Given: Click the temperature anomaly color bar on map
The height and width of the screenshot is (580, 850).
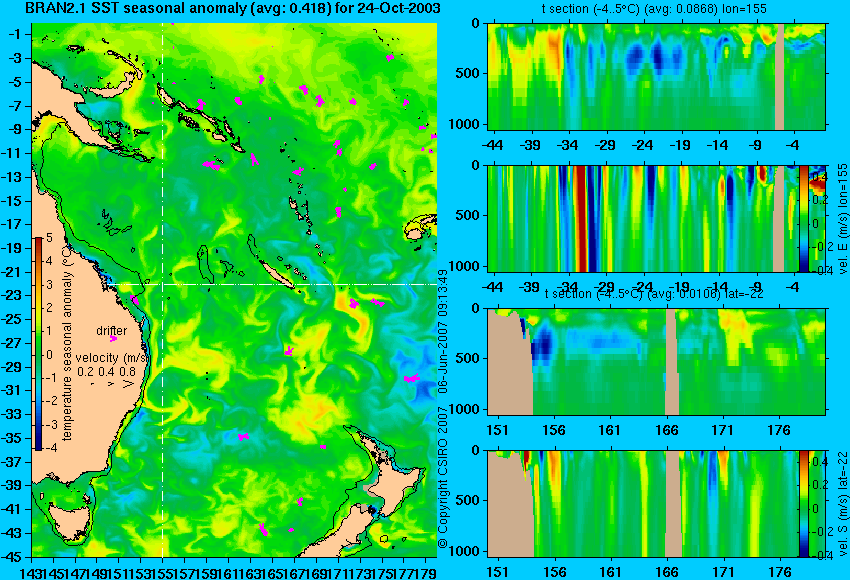Looking at the screenshot, I should point(38,344).
